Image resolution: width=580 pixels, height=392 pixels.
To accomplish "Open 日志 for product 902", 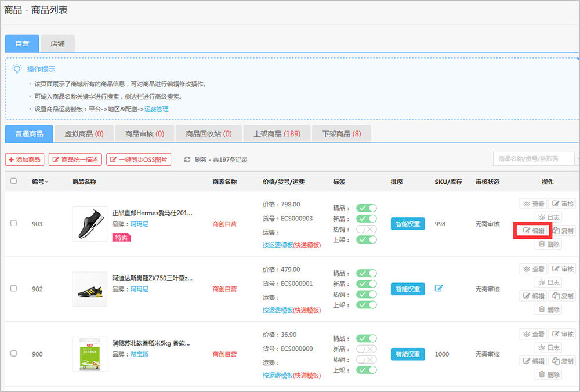I will click(x=548, y=282).
